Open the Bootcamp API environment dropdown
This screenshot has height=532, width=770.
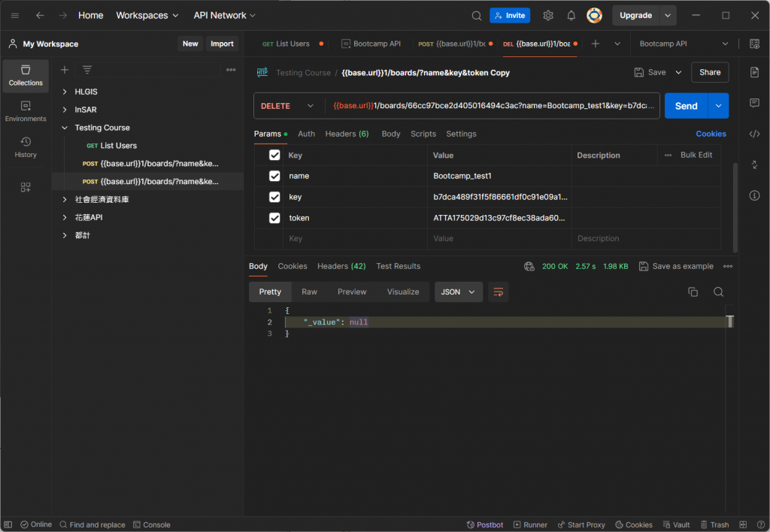[684, 44]
